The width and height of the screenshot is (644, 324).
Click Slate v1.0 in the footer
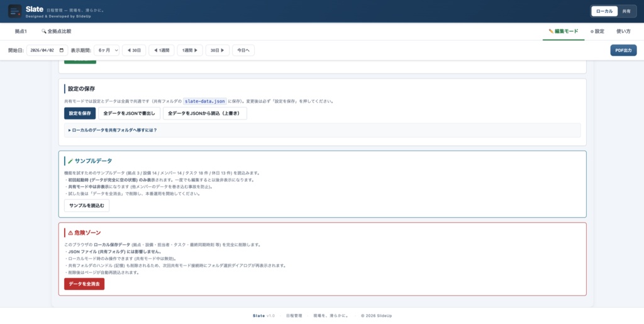click(x=264, y=316)
